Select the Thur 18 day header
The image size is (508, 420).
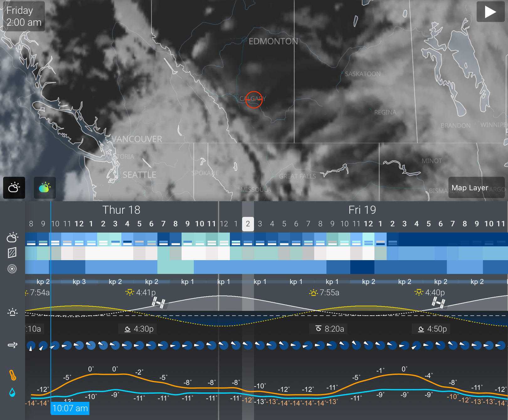(121, 210)
